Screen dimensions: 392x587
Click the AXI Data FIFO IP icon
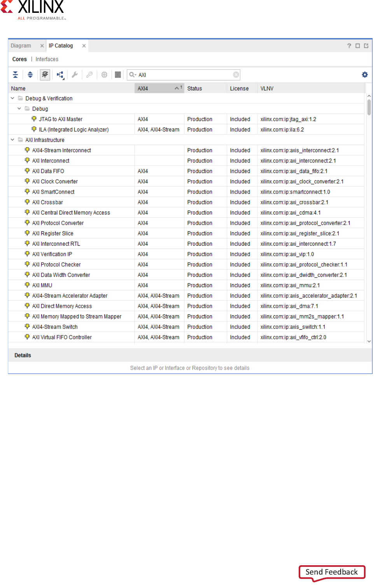point(27,171)
